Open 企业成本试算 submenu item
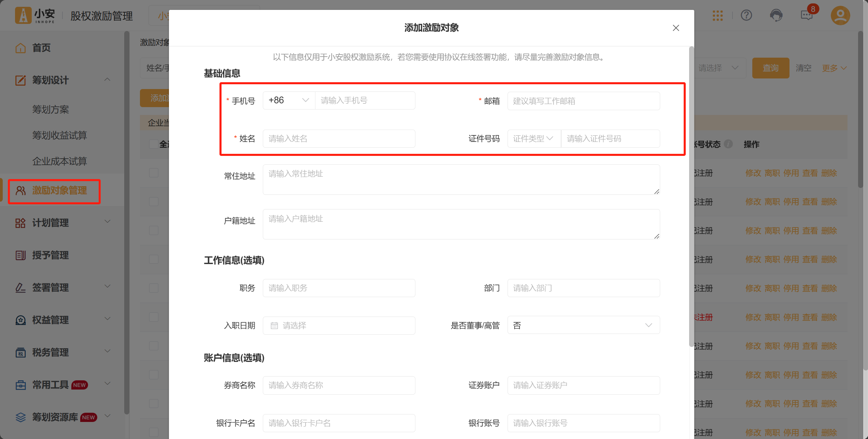This screenshot has width=868, height=439. coord(60,161)
